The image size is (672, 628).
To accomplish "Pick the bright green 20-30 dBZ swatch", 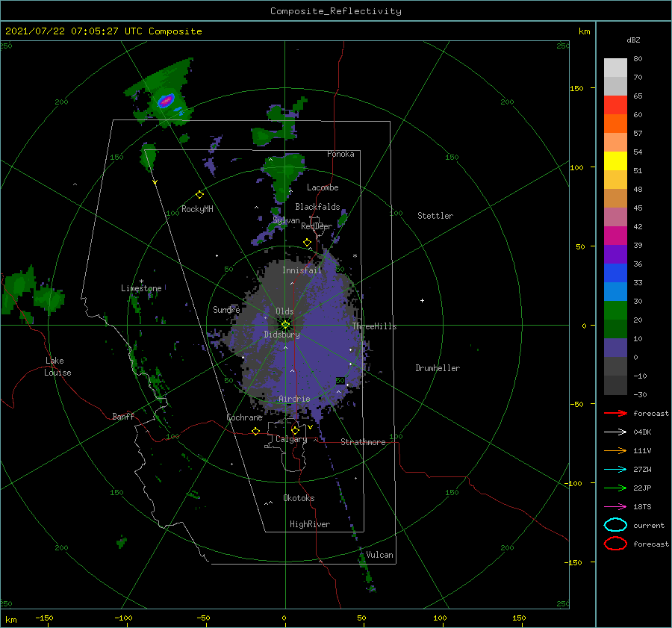I will coord(615,311).
